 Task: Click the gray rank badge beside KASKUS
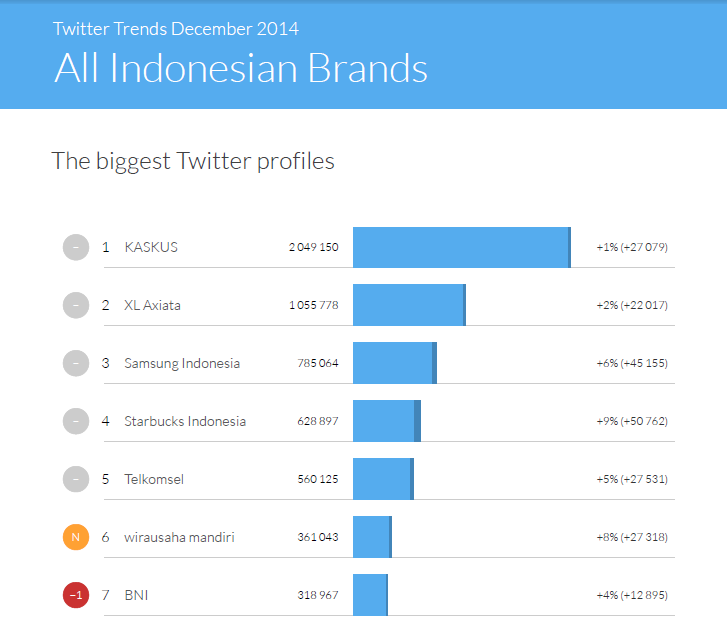click(76, 247)
